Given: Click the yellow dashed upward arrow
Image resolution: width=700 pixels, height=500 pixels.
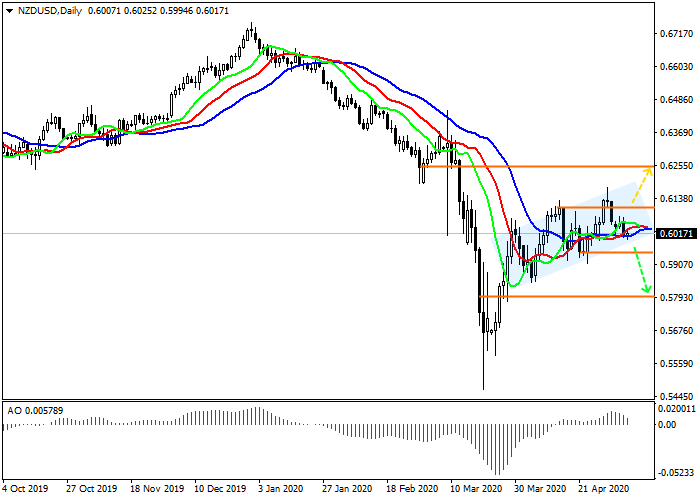Looking at the screenshot, I should [x=640, y=183].
